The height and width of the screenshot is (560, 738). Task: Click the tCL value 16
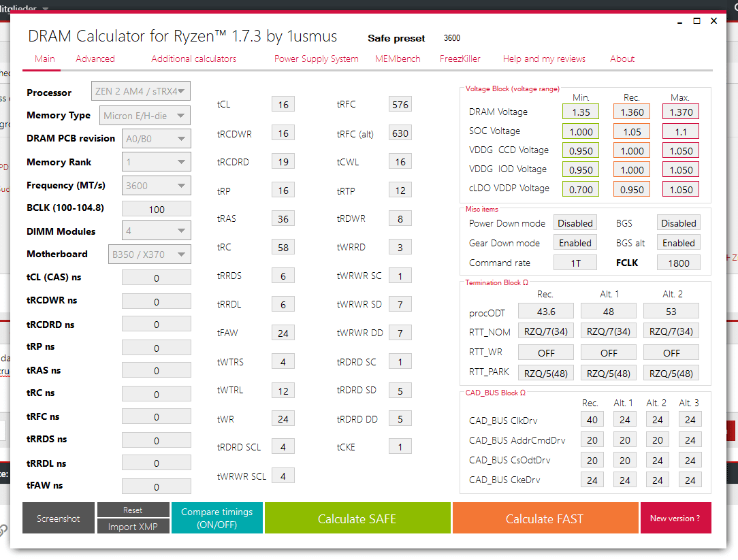[283, 105]
